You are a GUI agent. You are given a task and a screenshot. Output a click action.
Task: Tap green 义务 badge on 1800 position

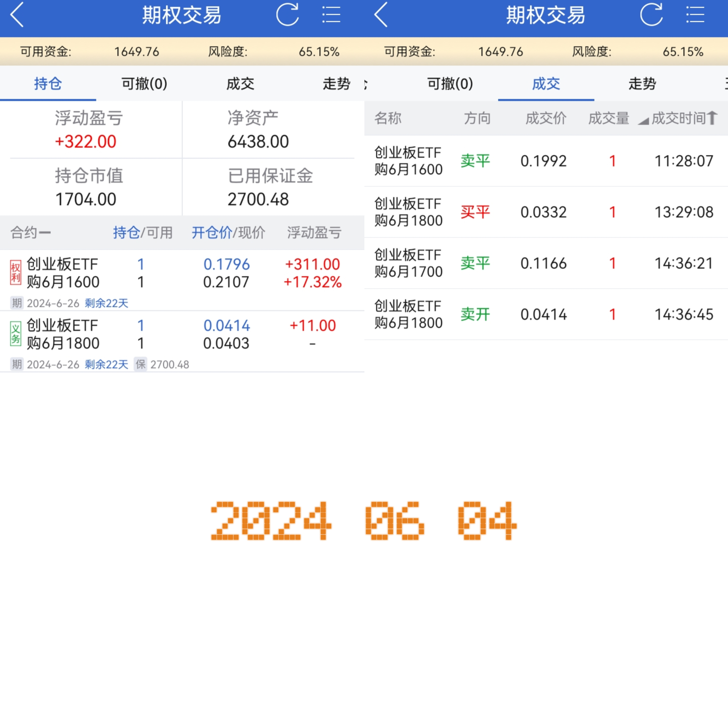point(15,334)
